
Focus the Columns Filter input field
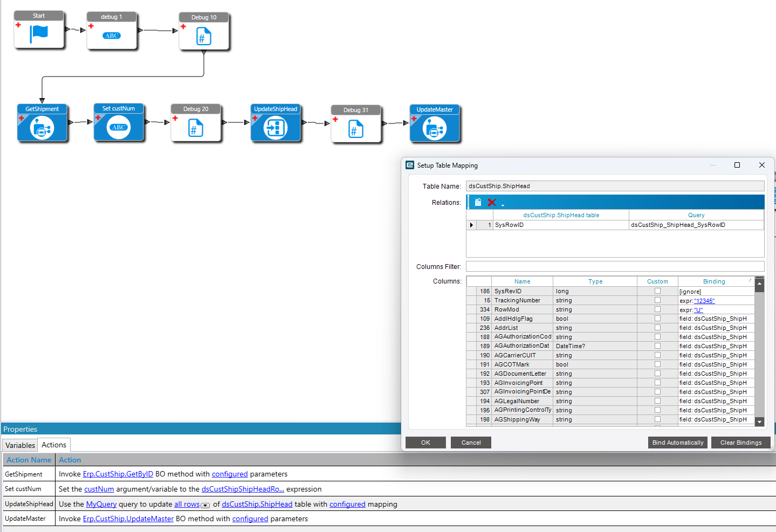[615, 266]
